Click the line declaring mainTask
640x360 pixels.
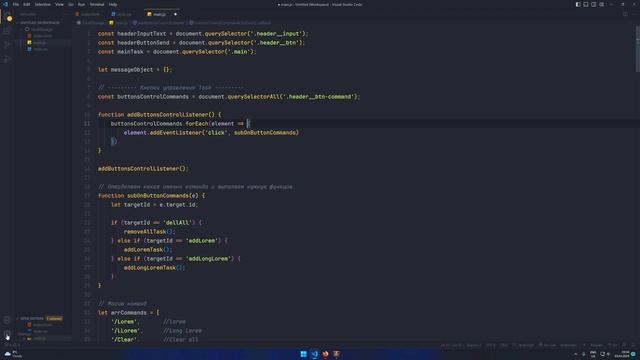(177, 51)
